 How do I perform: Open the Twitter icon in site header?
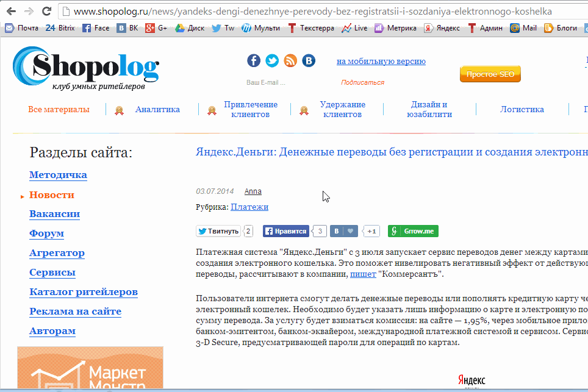(272, 60)
